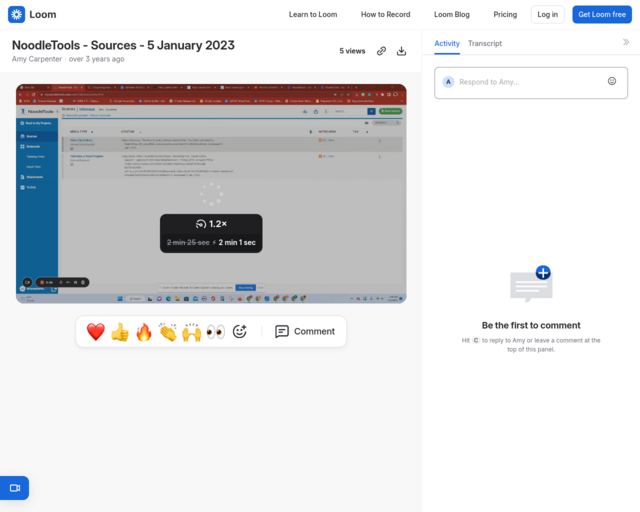Open How to Record page
This screenshot has width=640, height=512.
point(385,15)
